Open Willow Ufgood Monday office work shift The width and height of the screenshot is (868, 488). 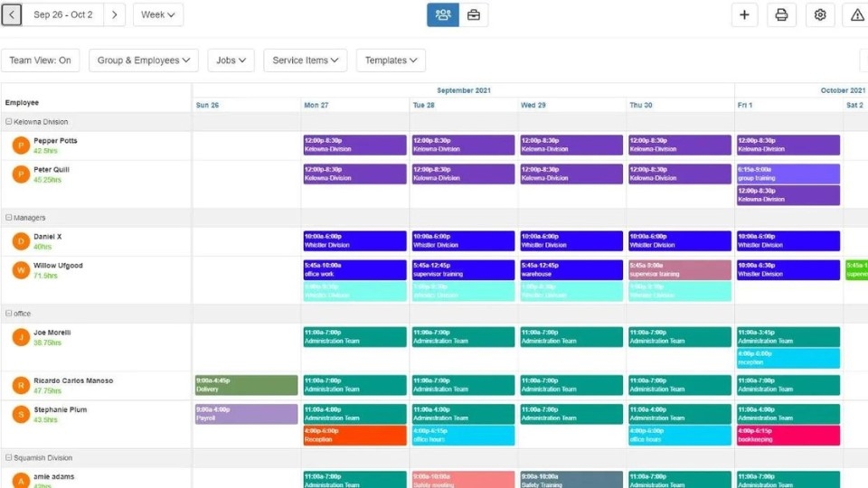pos(354,269)
